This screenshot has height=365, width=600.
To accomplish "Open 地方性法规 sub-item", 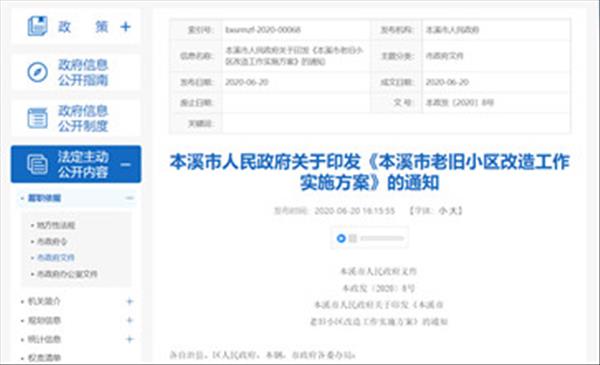I will [x=56, y=225].
